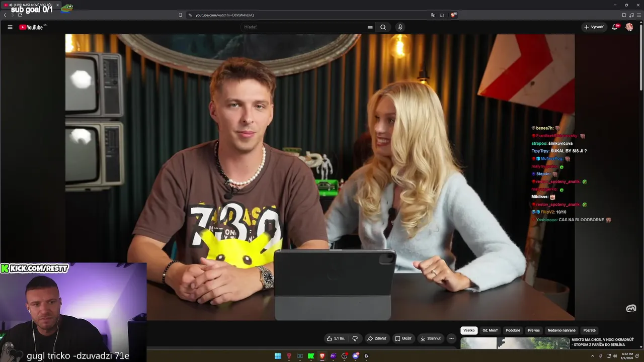Viewport: 644px width, 362px height.
Task: Open Logitech G Hub from the taskbar
Action: [x=366, y=356]
